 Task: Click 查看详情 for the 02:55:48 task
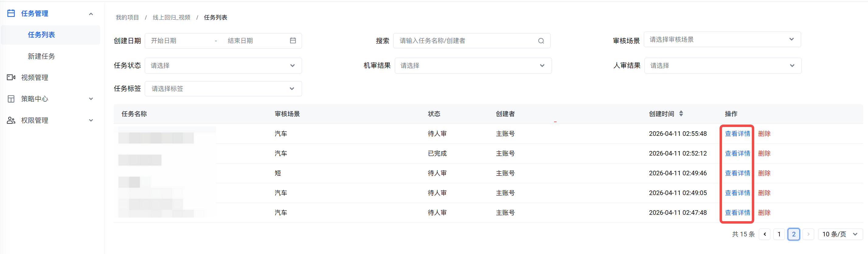pyautogui.click(x=737, y=134)
